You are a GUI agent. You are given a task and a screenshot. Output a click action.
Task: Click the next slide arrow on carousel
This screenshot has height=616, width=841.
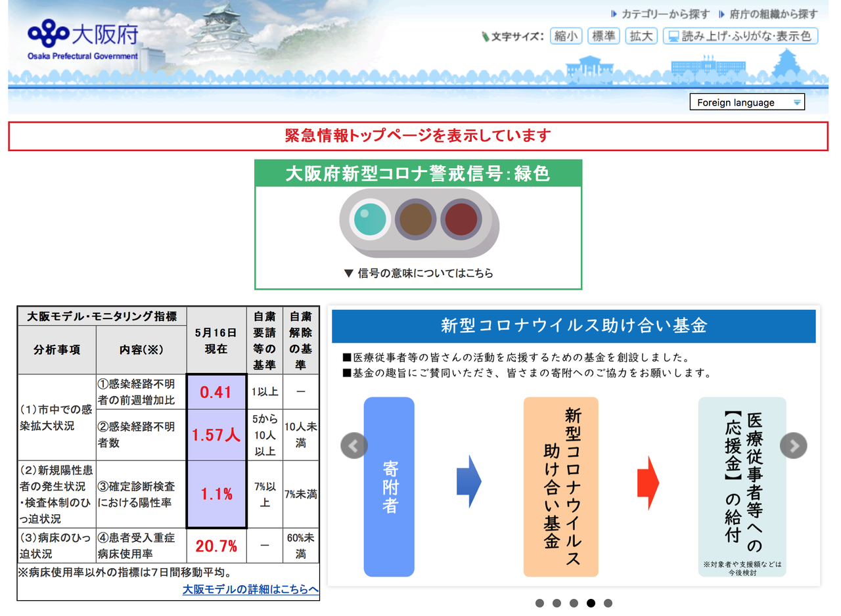(793, 446)
